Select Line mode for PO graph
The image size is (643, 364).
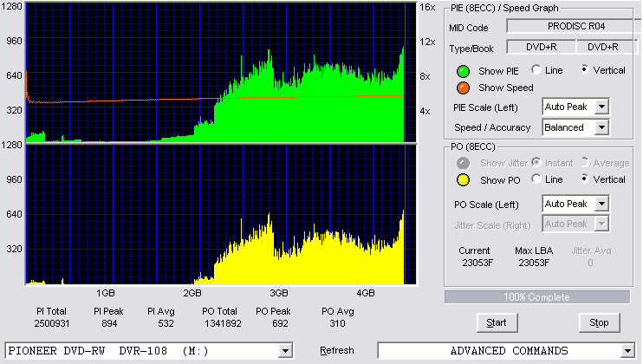coord(536,179)
